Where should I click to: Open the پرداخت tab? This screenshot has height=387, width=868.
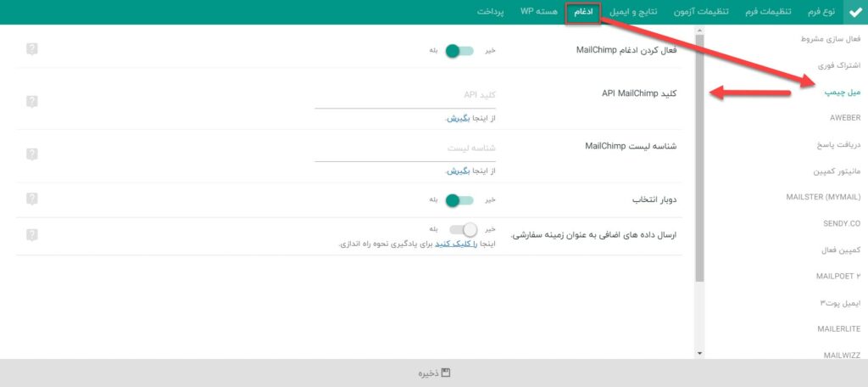(x=491, y=12)
